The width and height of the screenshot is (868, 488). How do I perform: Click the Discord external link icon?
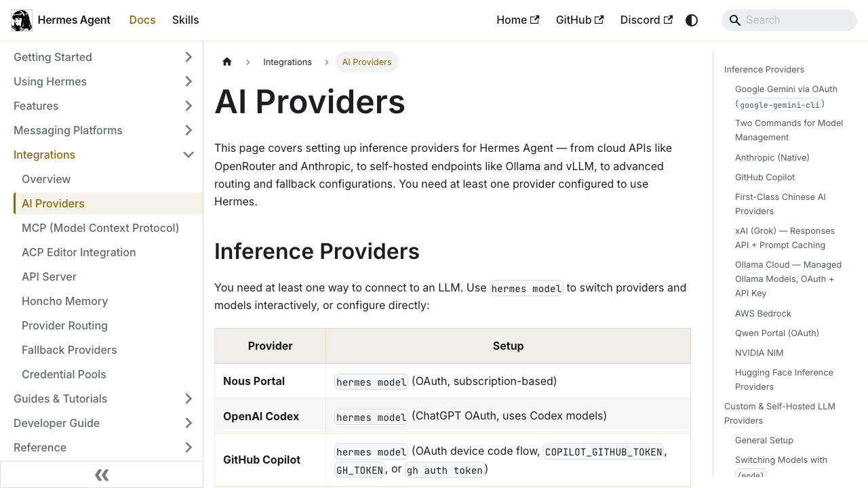click(x=668, y=20)
